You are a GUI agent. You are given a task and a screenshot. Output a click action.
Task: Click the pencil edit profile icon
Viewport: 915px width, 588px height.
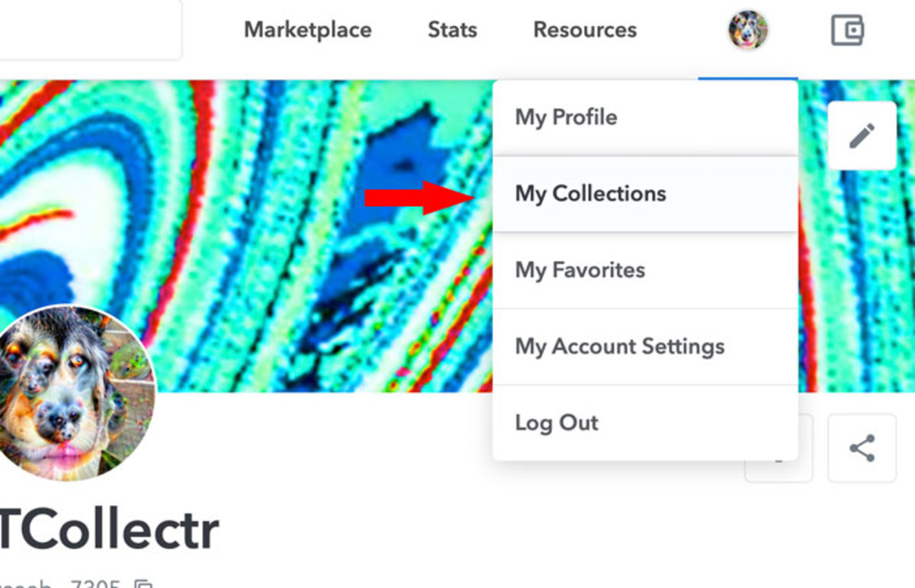(862, 134)
